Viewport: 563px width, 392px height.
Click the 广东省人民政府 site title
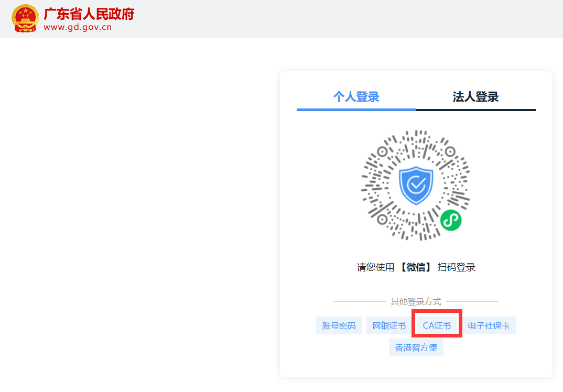point(89,14)
